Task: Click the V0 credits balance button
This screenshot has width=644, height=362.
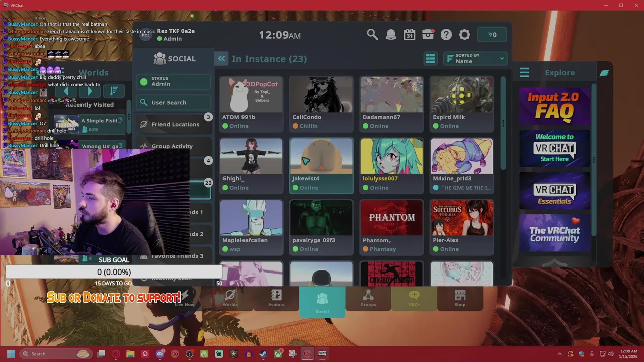Action: pos(492,35)
